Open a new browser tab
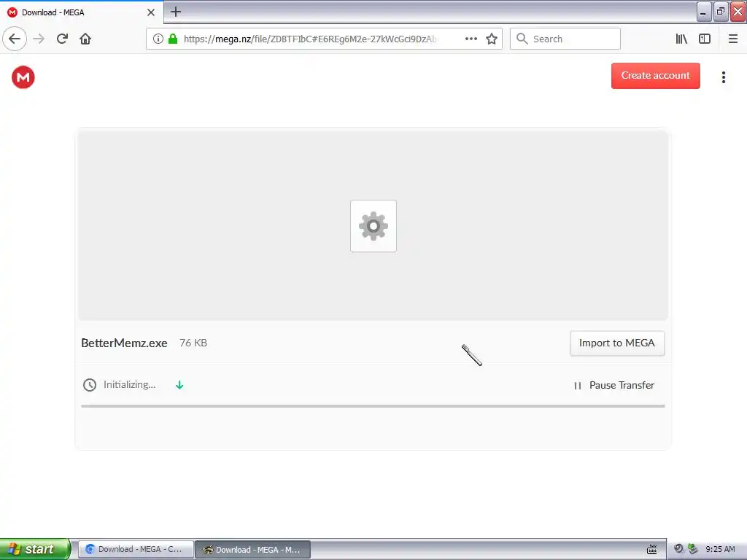The height and width of the screenshot is (560, 747). pyautogui.click(x=175, y=12)
